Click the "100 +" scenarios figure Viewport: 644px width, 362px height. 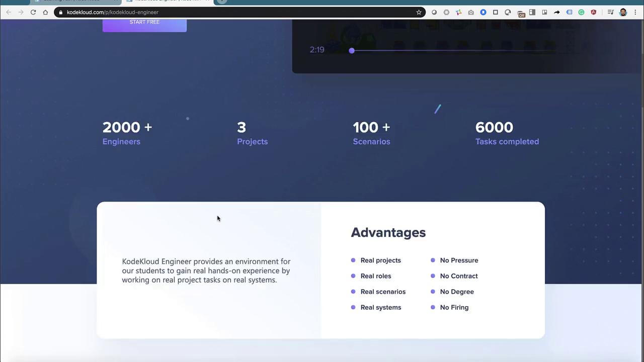coord(371,127)
